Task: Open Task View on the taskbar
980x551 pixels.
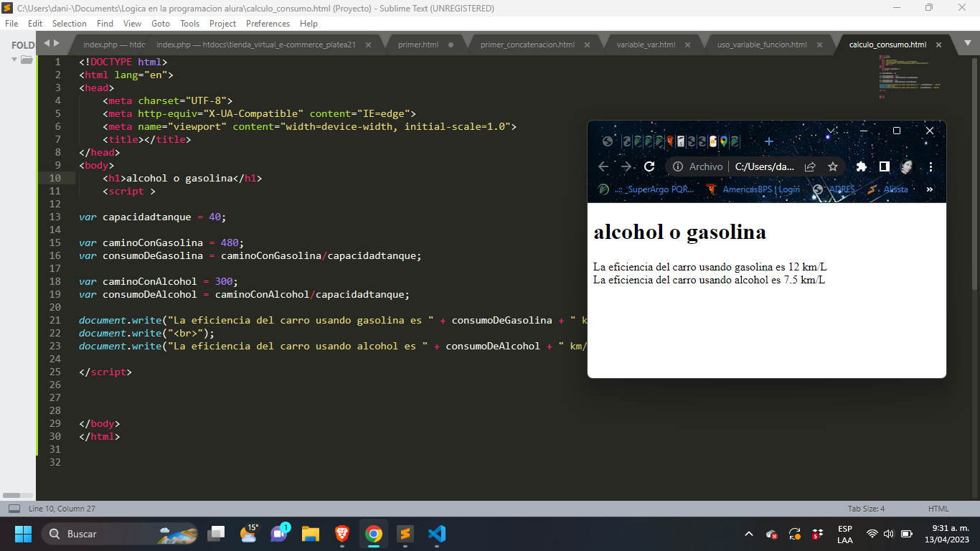Action: pyautogui.click(x=216, y=534)
